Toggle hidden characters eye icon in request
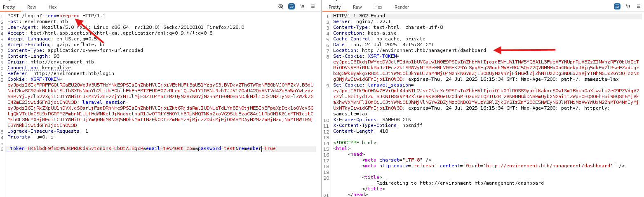Image resolution: width=644 pixels, height=197 pixels. click(281, 7)
